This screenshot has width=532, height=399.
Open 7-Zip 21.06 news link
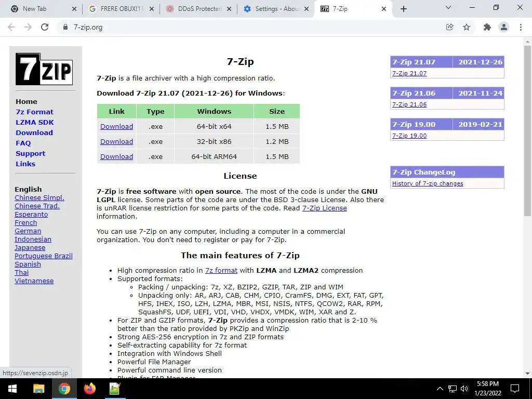coord(409,104)
